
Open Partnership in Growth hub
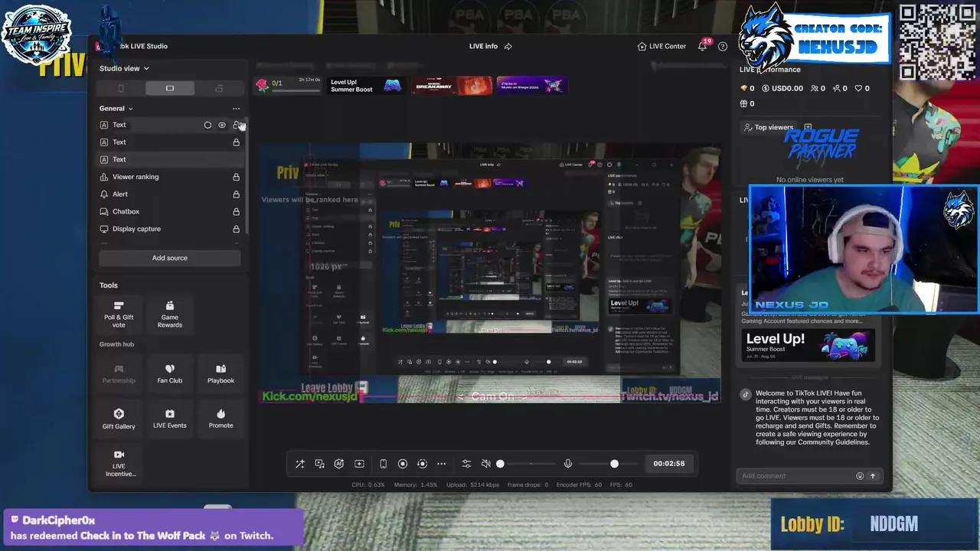[x=119, y=373]
